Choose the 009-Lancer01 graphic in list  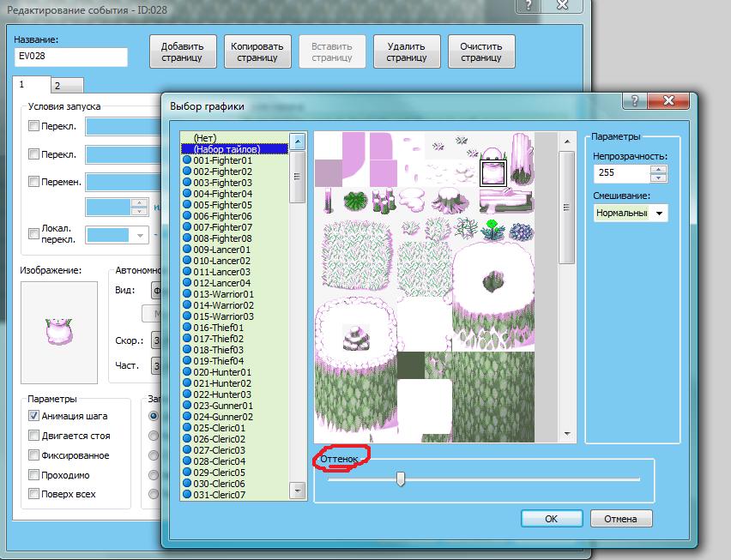221,250
